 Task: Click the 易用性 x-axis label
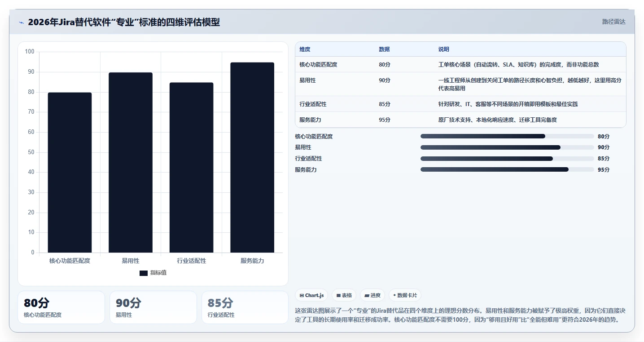click(131, 261)
